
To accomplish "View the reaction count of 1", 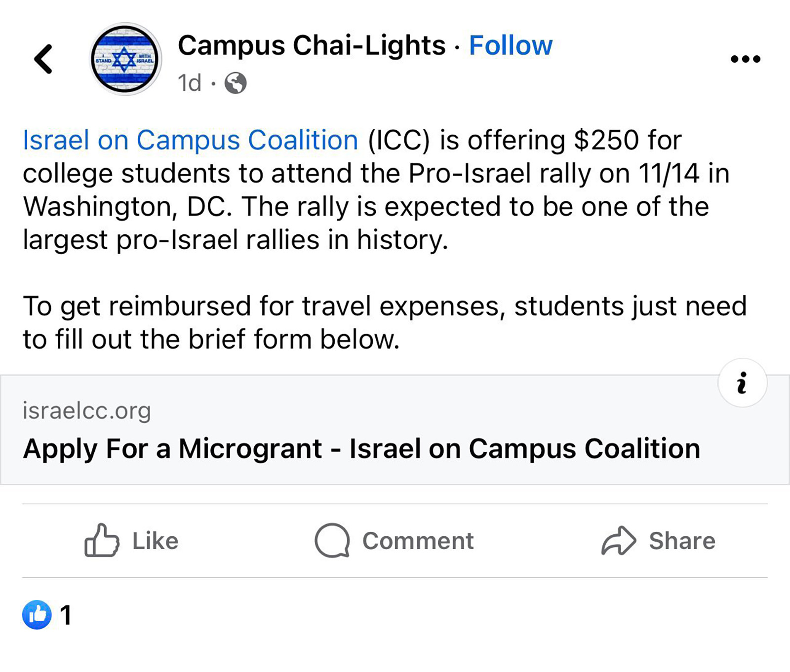I will 66,615.
